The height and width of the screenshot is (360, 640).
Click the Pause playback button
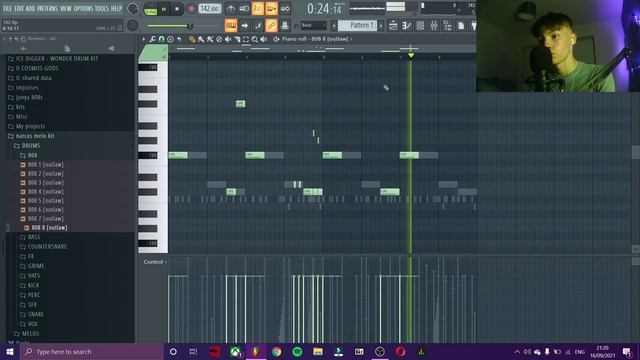tap(164, 9)
